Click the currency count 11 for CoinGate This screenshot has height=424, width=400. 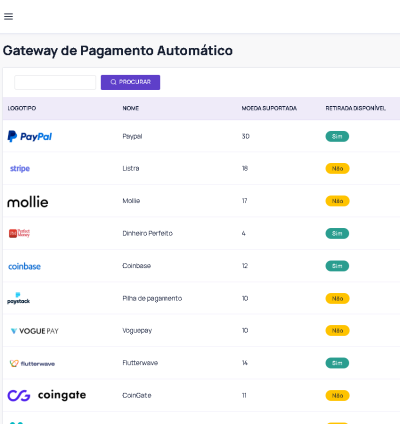point(244,395)
